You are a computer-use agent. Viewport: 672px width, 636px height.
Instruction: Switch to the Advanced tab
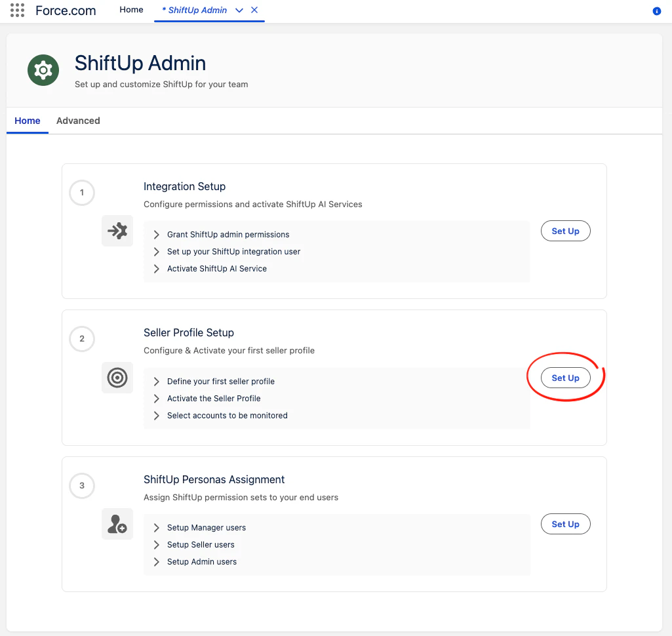click(x=78, y=121)
